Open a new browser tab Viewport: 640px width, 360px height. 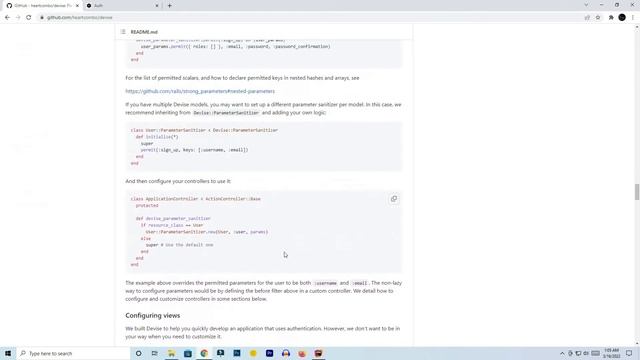(x=169, y=6)
